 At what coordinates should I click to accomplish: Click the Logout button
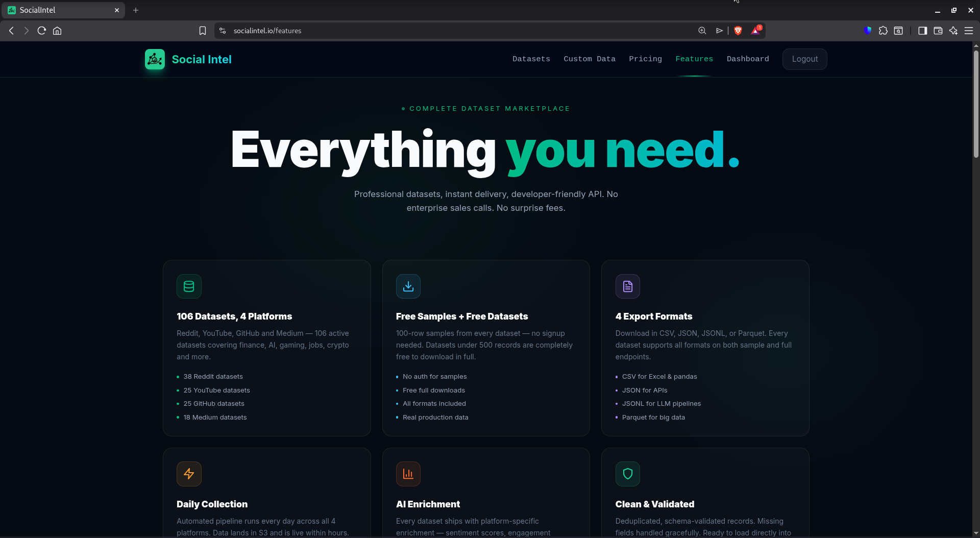pyautogui.click(x=804, y=59)
